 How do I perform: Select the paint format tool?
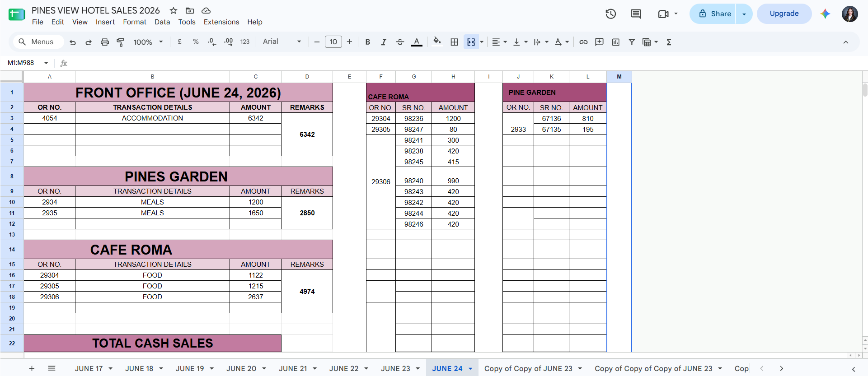pos(121,42)
